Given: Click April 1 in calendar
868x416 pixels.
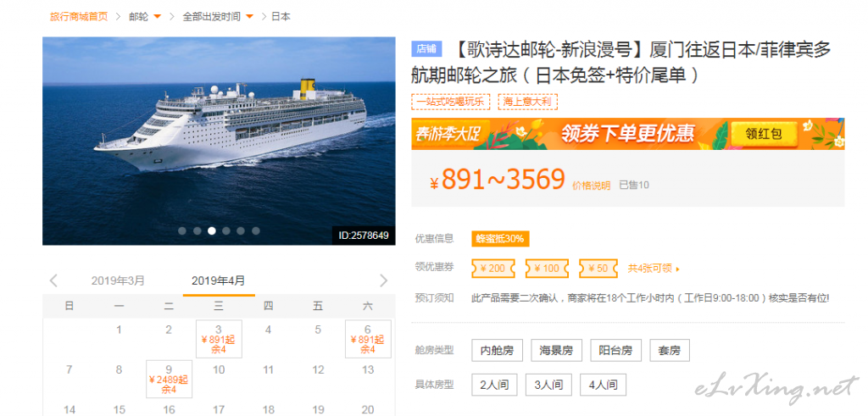Looking at the screenshot, I should (119, 330).
